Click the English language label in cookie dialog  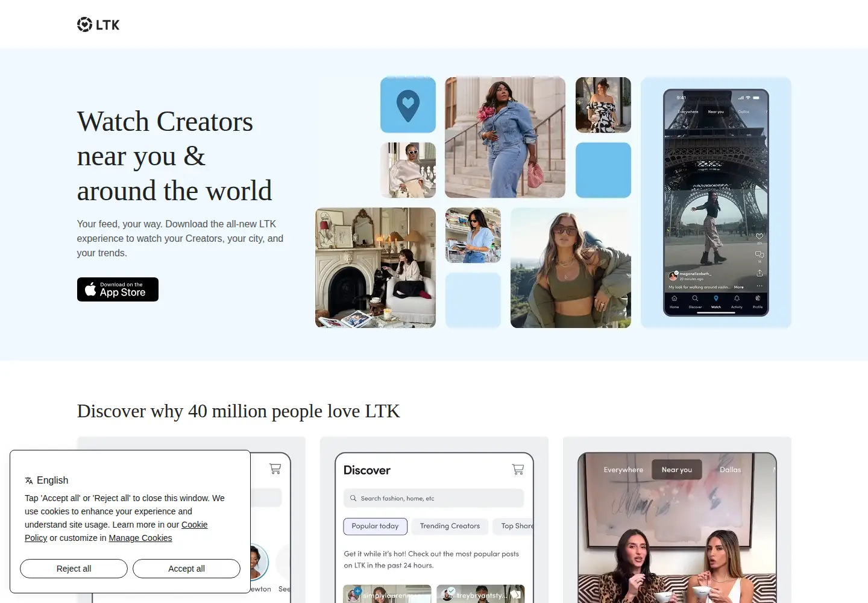point(52,481)
